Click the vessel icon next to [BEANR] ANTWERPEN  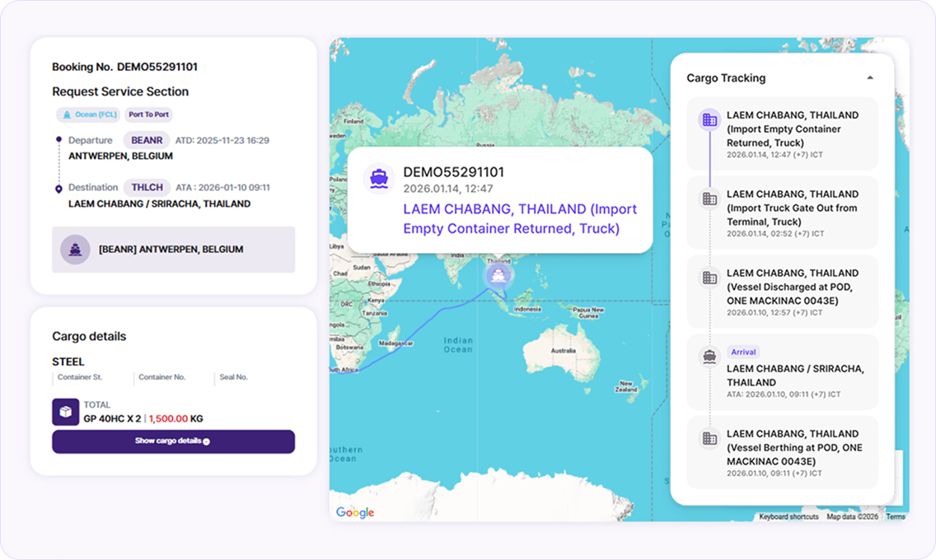pos(75,250)
